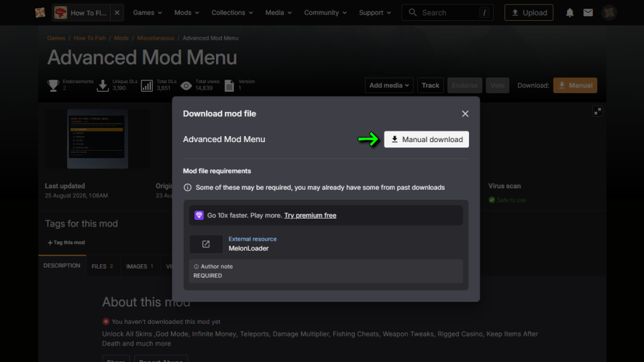Close the Download mod file dialog

coord(465,114)
